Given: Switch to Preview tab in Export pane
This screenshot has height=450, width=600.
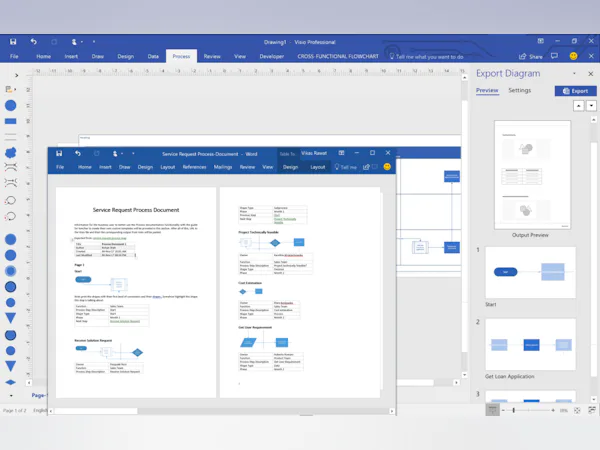Looking at the screenshot, I should click(487, 90).
